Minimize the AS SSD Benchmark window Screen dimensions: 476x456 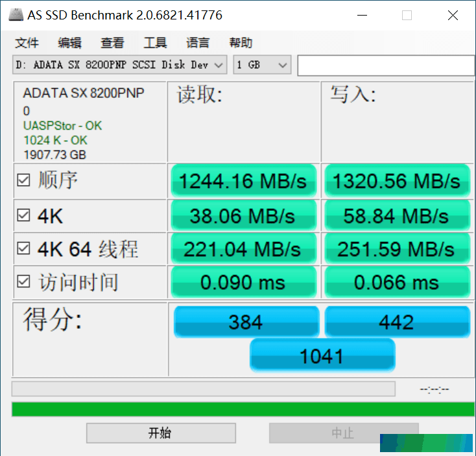[362, 15]
